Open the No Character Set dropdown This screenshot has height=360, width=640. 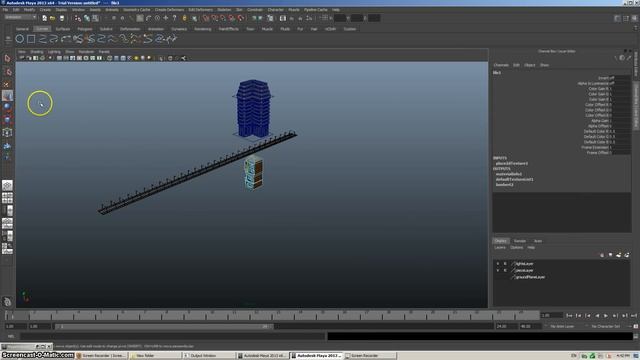605,327
